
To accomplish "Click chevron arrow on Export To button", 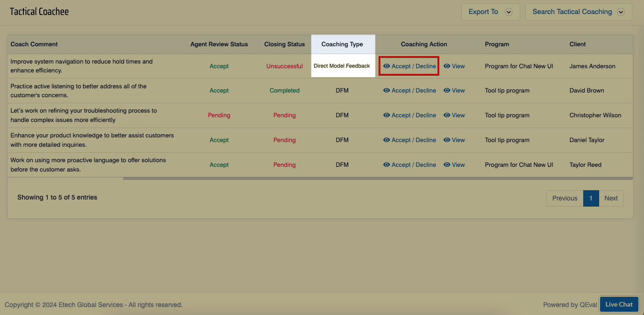I will pos(509,12).
